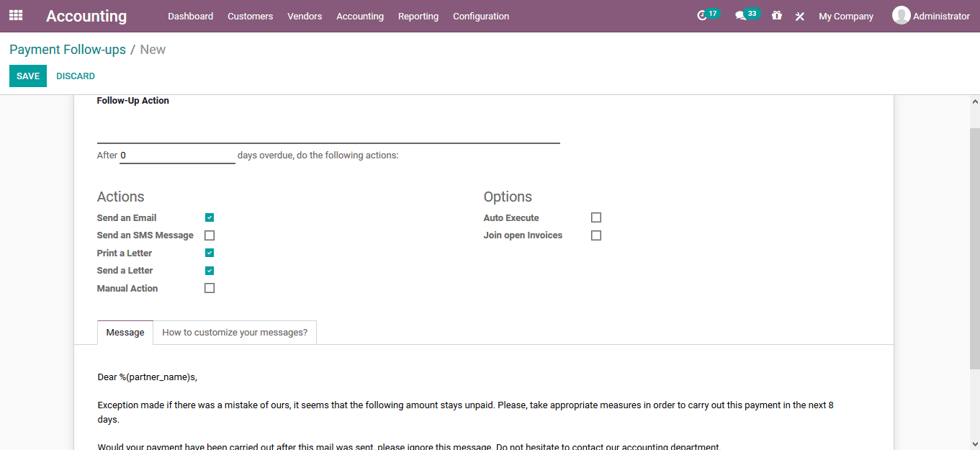
Task: Navigate back via Payment Follow-ups breadcrumb
Action: coord(67,49)
